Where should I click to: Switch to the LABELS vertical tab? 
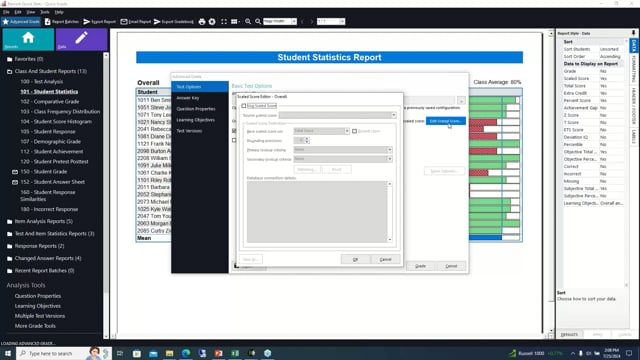point(634,137)
